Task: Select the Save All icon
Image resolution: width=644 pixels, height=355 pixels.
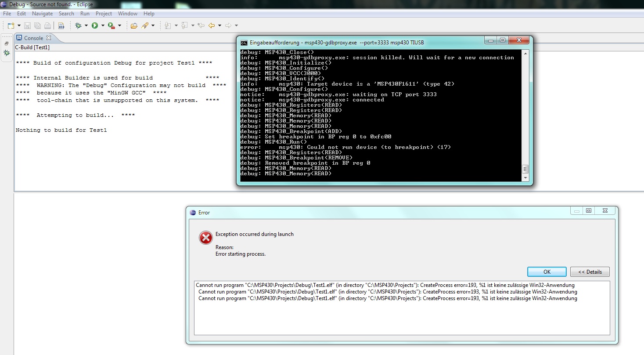Action: click(37, 25)
